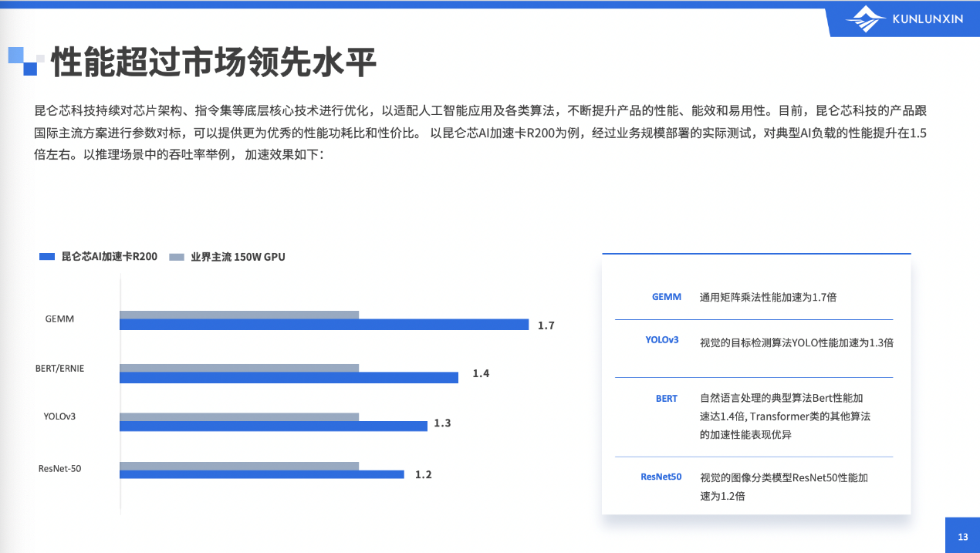Click the blue BERT heading in the right panel
The width and height of the screenshot is (980, 553).
(x=667, y=399)
